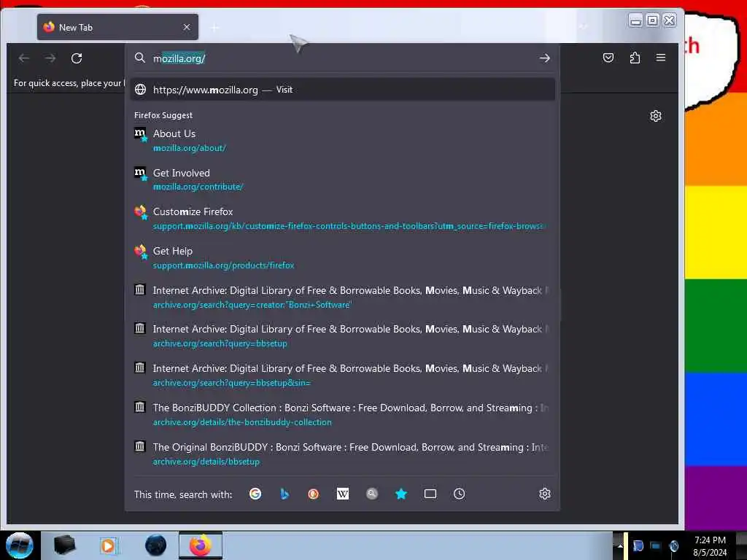Open Save to Pocket button
Screen dimensions: 747x560
(x=608, y=58)
